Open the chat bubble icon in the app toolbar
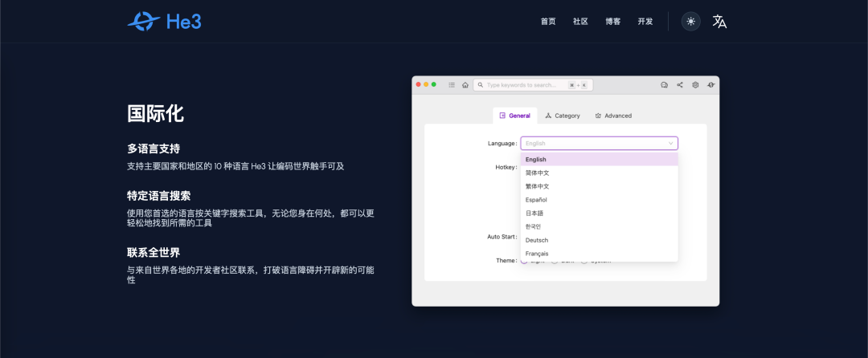 pos(665,85)
